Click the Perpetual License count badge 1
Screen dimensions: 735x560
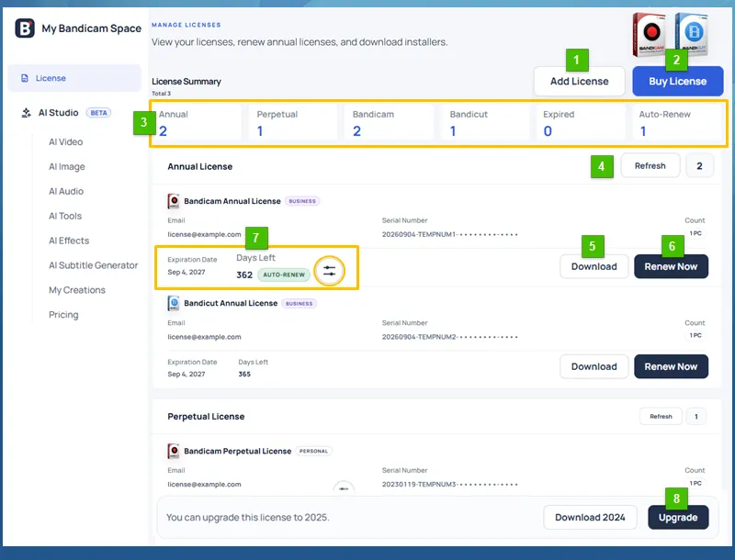click(696, 416)
